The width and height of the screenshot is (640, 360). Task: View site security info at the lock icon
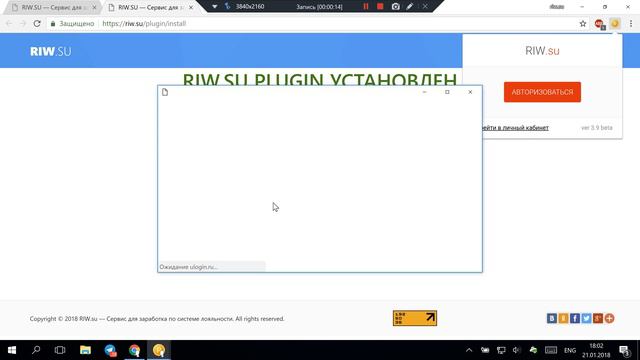point(53,24)
